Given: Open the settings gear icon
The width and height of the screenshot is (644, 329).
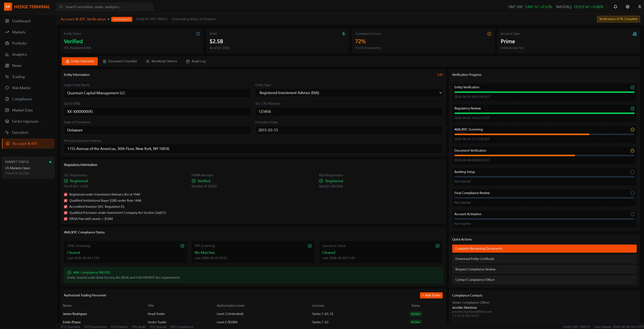Looking at the screenshot, I should click(x=627, y=7).
